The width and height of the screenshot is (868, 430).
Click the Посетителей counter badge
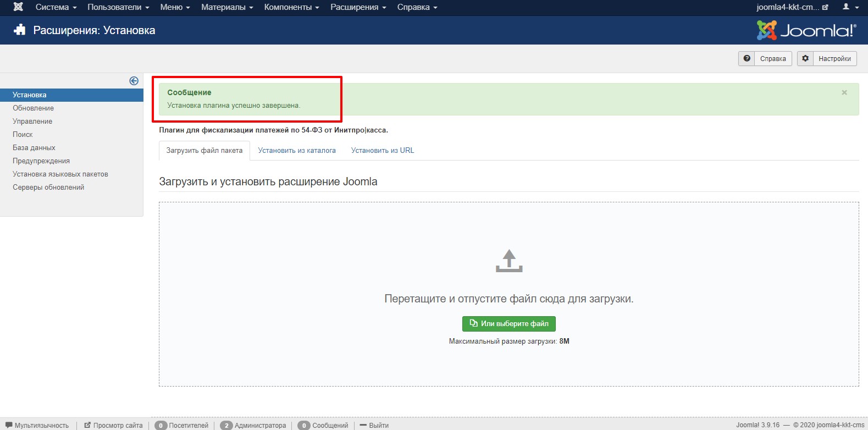pyautogui.click(x=161, y=426)
